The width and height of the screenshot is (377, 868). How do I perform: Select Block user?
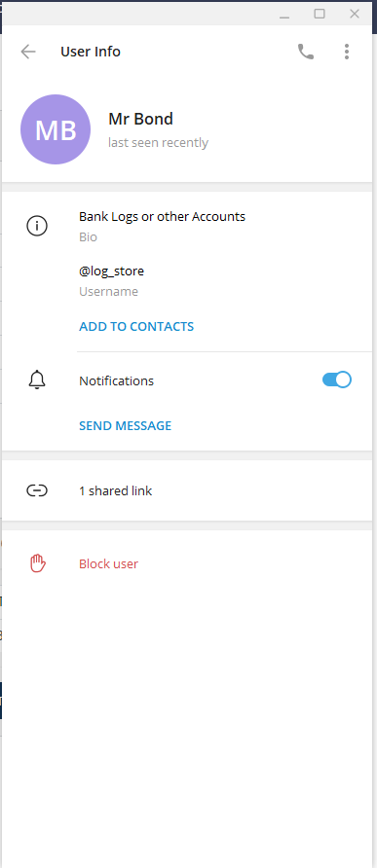pyautogui.click(x=109, y=563)
